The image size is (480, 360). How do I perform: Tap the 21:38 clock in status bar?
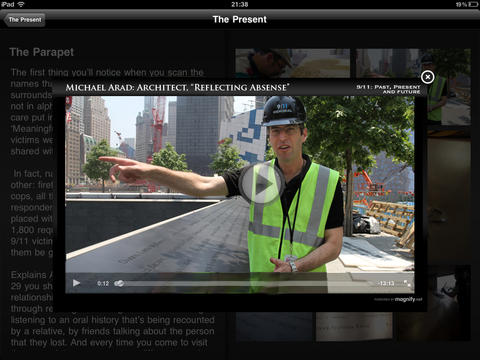(x=240, y=4)
